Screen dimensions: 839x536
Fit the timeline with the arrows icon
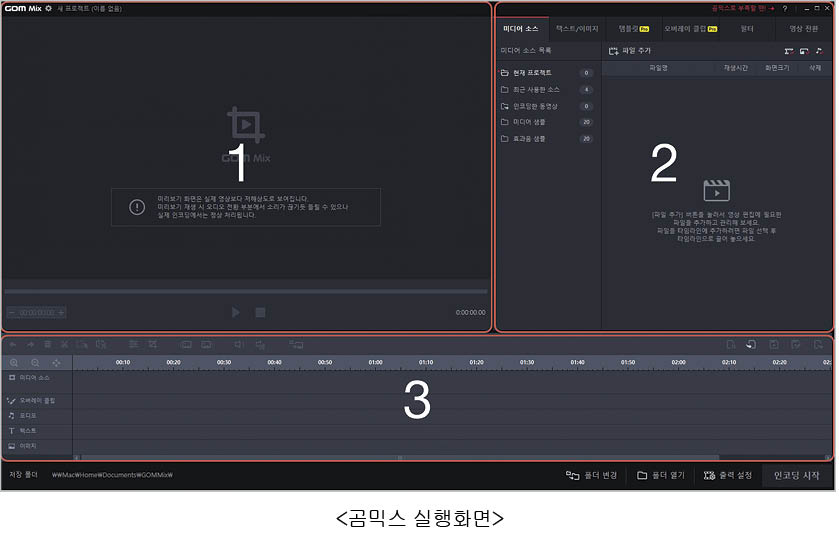click(57, 364)
